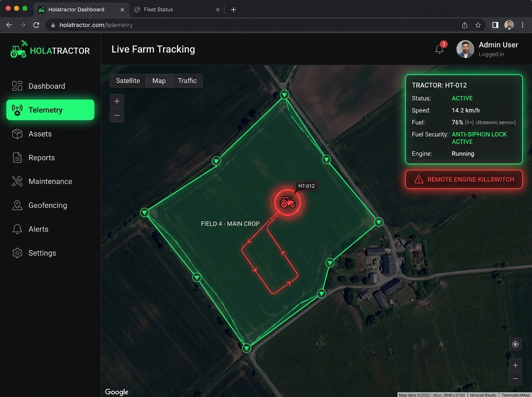Click the killswitch warning triangle icon

point(419,179)
